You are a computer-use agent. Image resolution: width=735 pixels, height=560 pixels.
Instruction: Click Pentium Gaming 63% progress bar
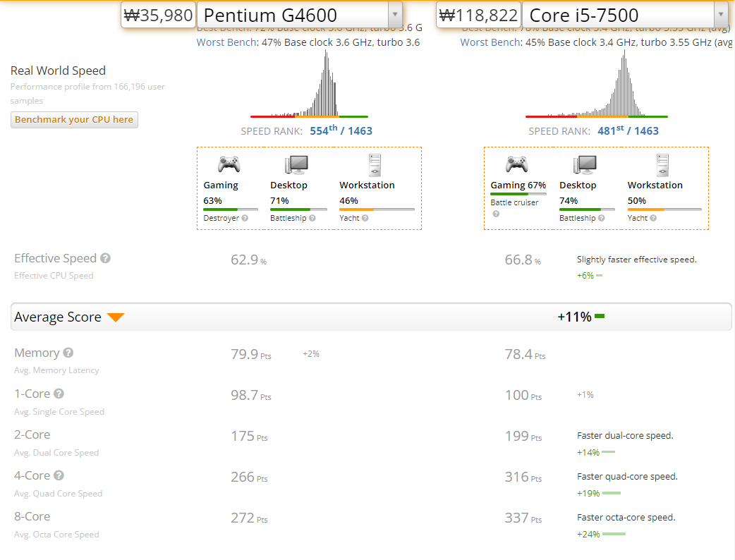(231, 209)
